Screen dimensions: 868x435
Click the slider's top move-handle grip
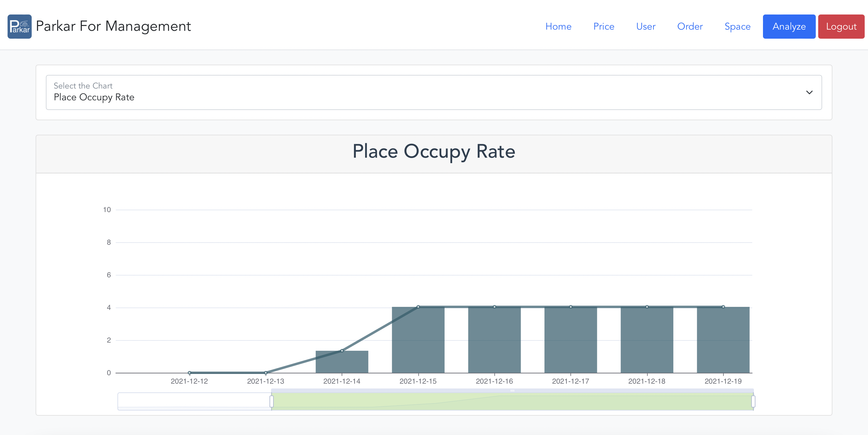click(512, 391)
